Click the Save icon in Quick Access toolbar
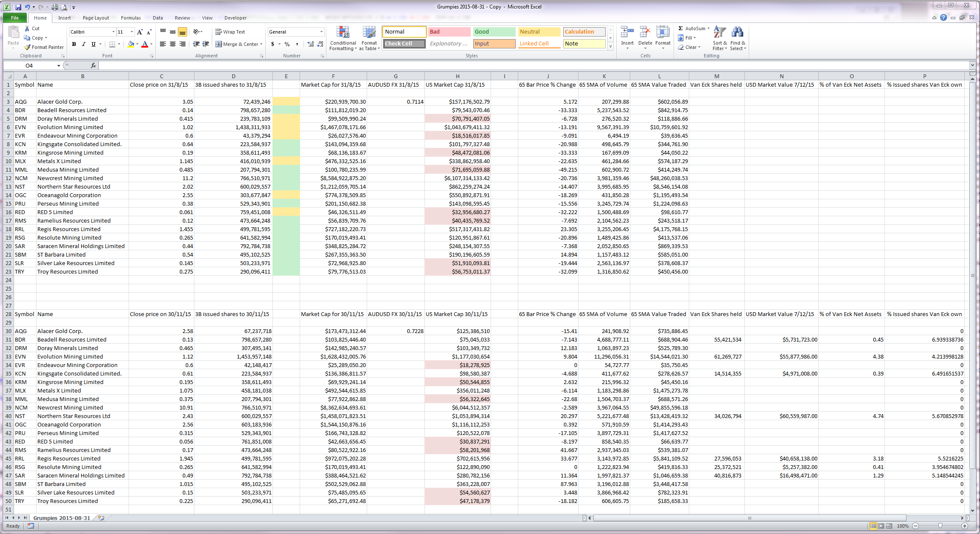Screen dimensions: 980x534 point(18,7)
